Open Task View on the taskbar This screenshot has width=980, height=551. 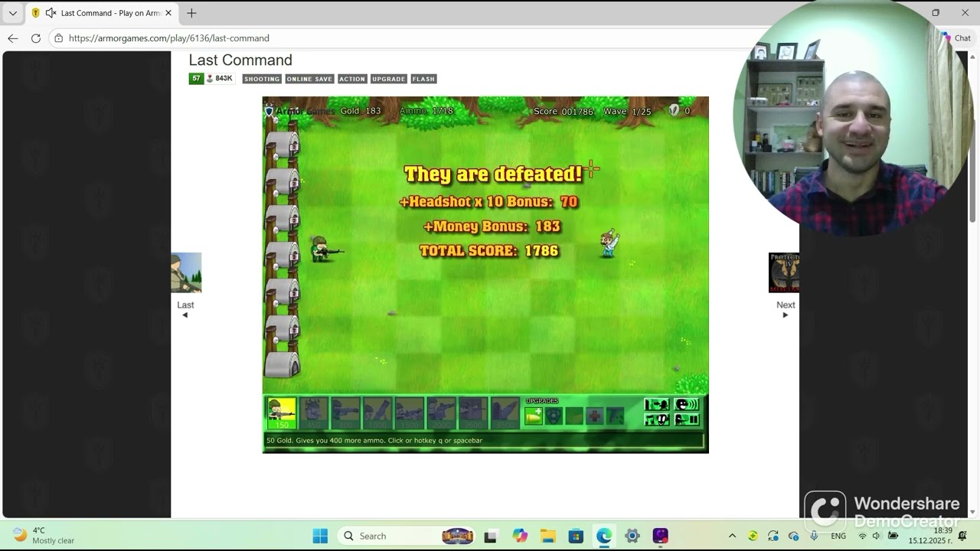pos(491,536)
